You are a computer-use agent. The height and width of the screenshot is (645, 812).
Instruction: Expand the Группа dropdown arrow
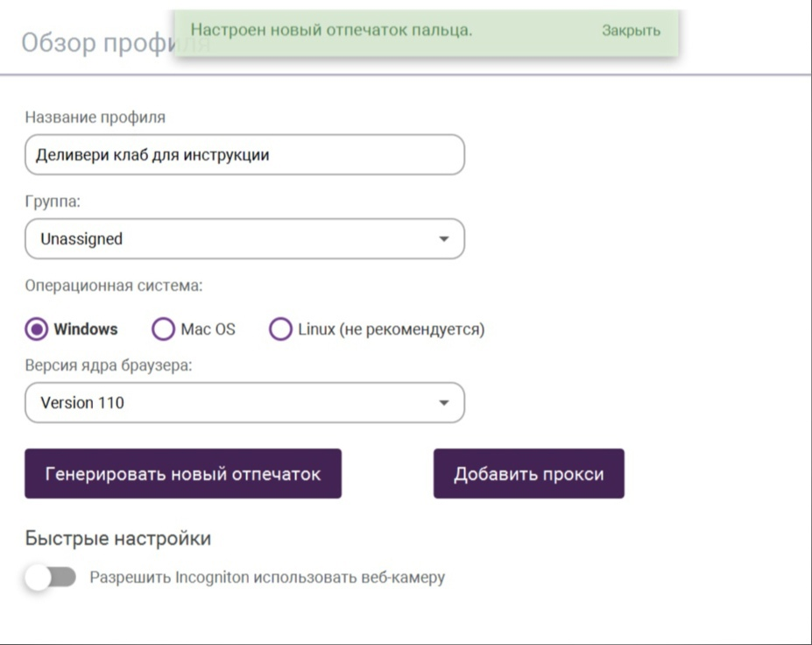coord(444,239)
